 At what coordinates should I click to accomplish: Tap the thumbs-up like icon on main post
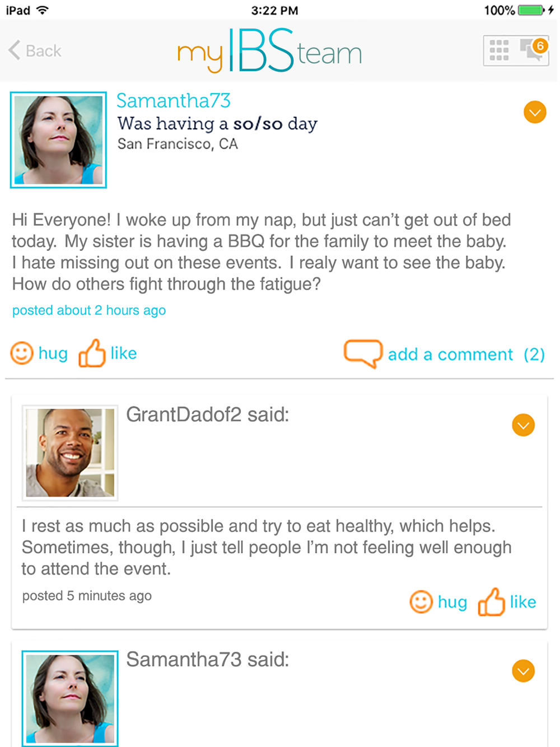tap(92, 353)
